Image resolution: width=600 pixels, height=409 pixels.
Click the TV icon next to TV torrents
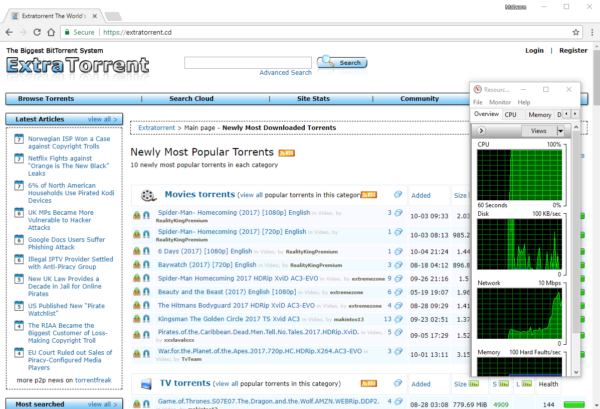146,383
